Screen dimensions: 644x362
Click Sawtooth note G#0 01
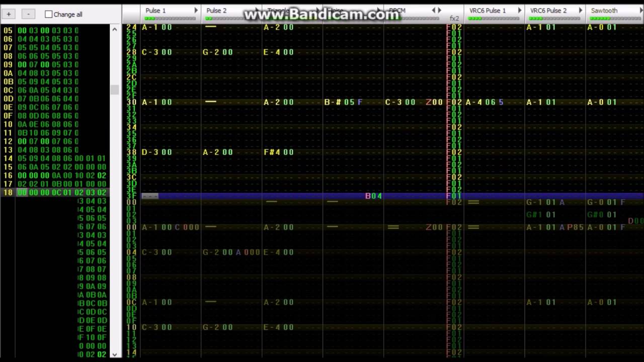click(602, 215)
